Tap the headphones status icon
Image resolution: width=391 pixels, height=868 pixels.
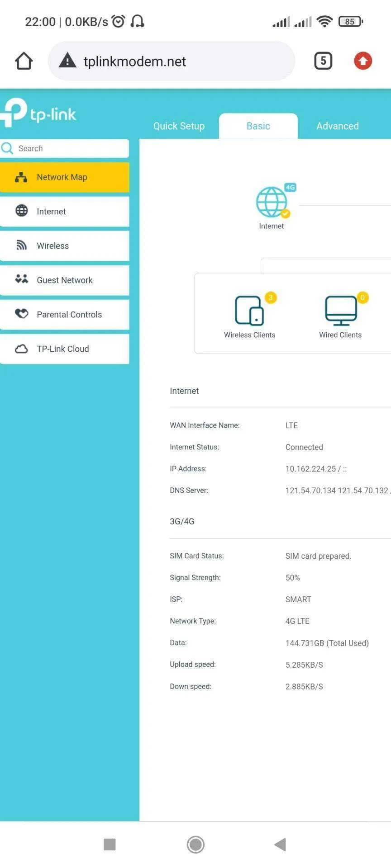click(x=137, y=21)
